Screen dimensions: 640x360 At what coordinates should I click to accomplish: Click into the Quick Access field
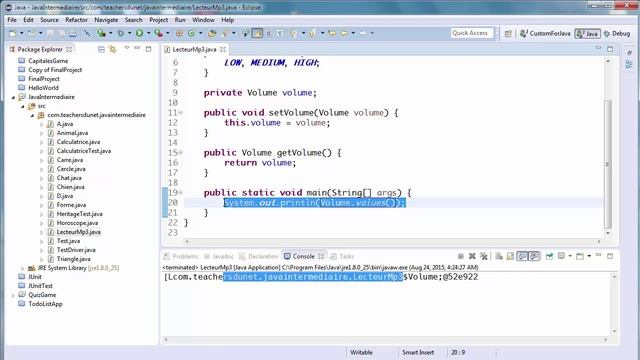click(x=472, y=33)
